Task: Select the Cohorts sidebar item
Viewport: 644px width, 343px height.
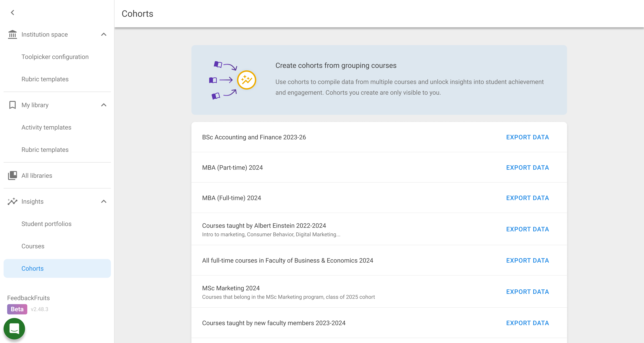Action: [x=57, y=268]
